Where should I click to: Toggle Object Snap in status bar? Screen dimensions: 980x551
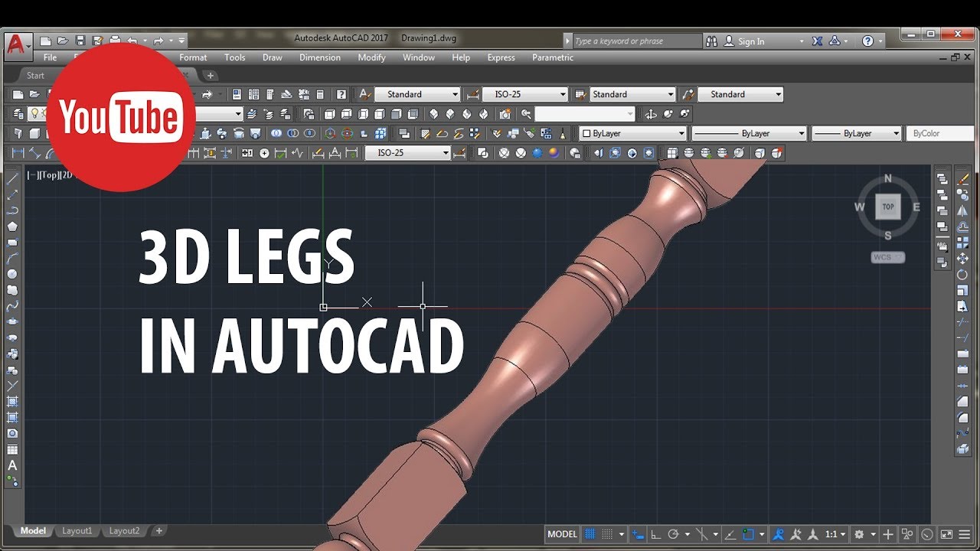[x=749, y=534]
